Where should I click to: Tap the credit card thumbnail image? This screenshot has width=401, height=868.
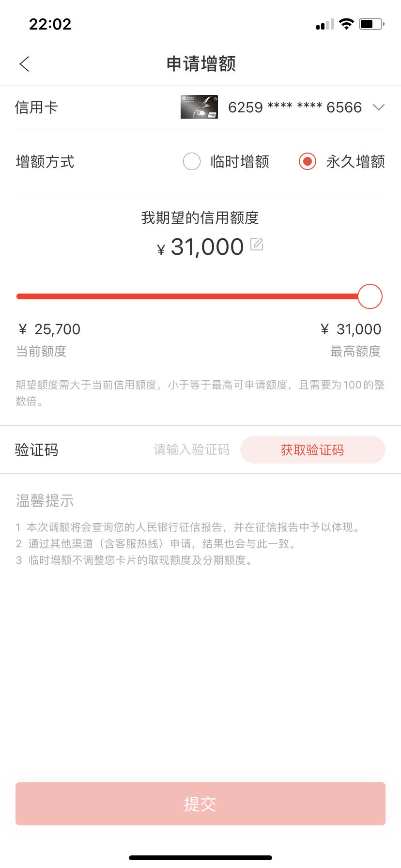point(199,107)
